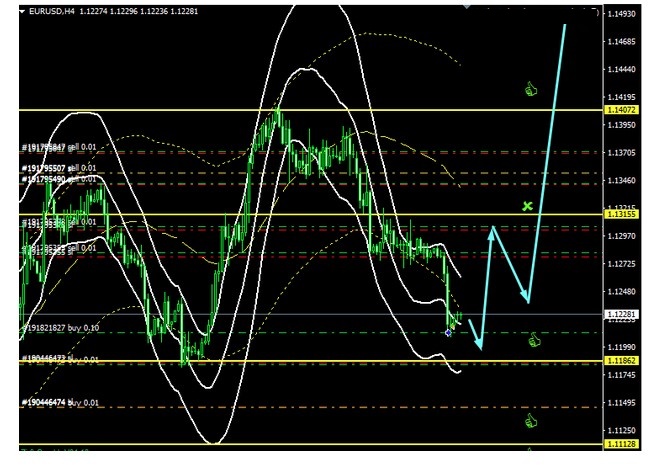Select the #190446474 buy 0.01 order line

60,402
